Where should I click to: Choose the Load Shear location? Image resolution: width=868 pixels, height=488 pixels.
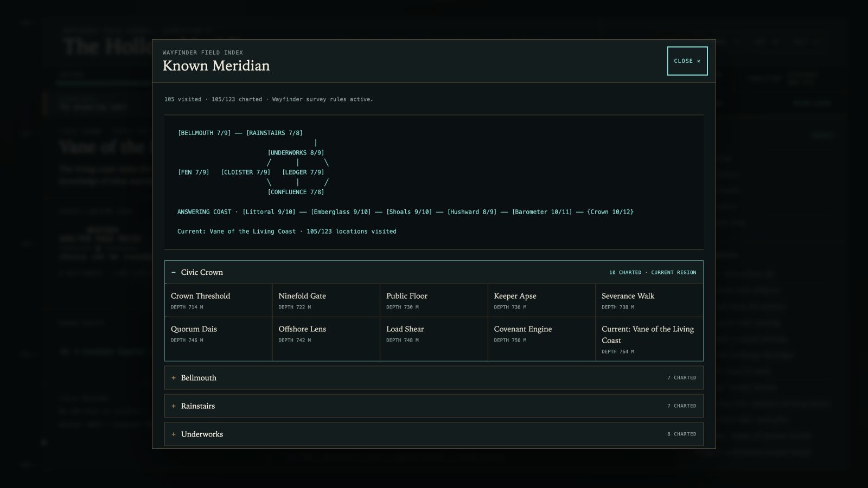pyautogui.click(x=434, y=339)
